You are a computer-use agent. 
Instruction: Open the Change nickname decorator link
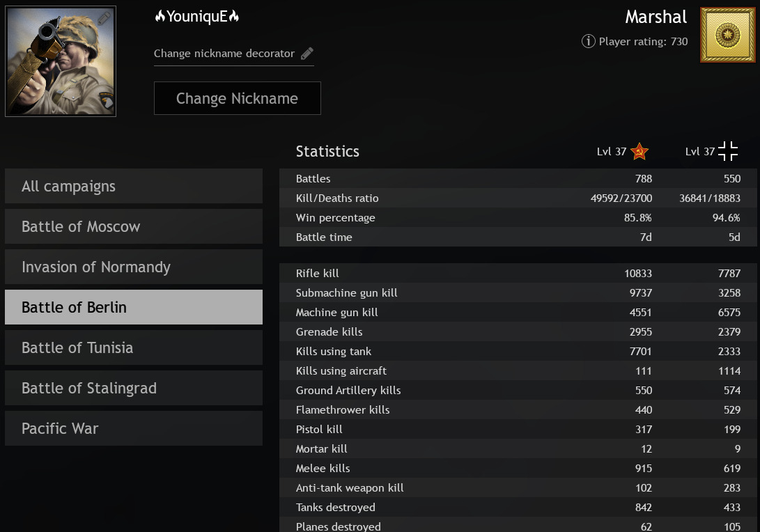[x=224, y=54]
